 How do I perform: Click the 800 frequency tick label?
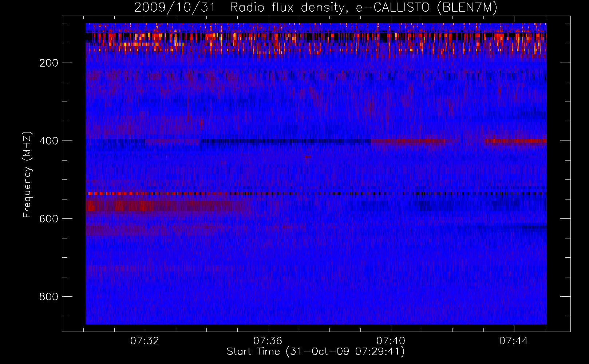pyautogui.click(x=49, y=297)
